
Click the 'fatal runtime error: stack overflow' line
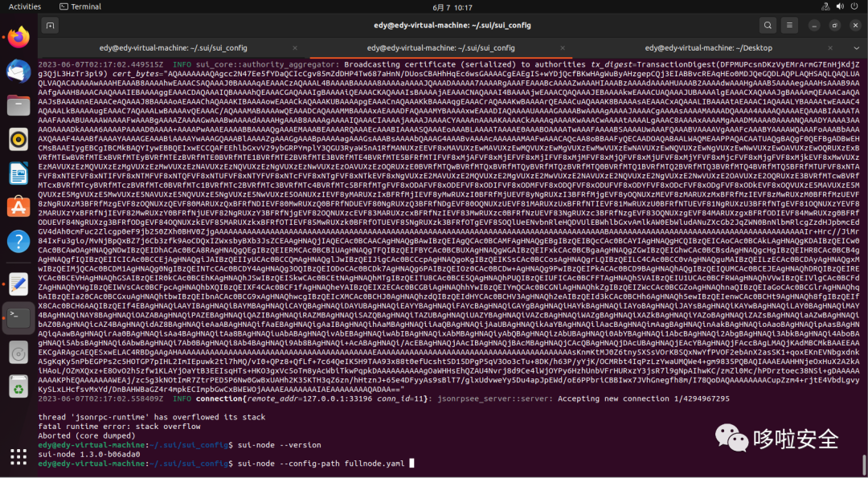(x=120, y=427)
